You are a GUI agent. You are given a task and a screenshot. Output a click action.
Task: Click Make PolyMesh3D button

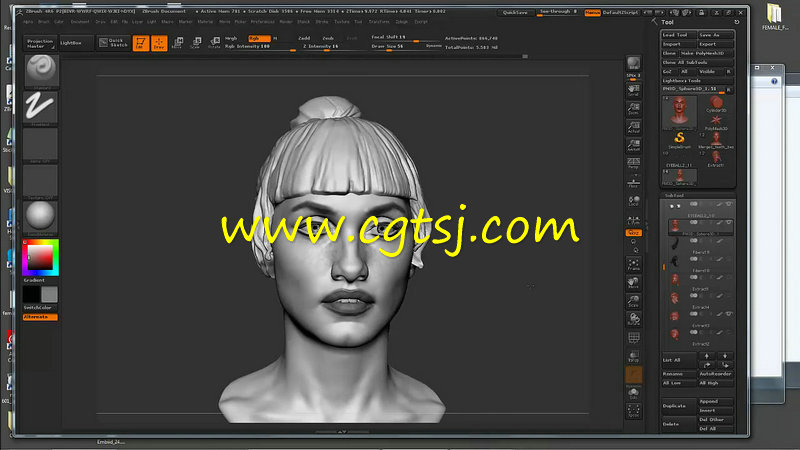707,53
